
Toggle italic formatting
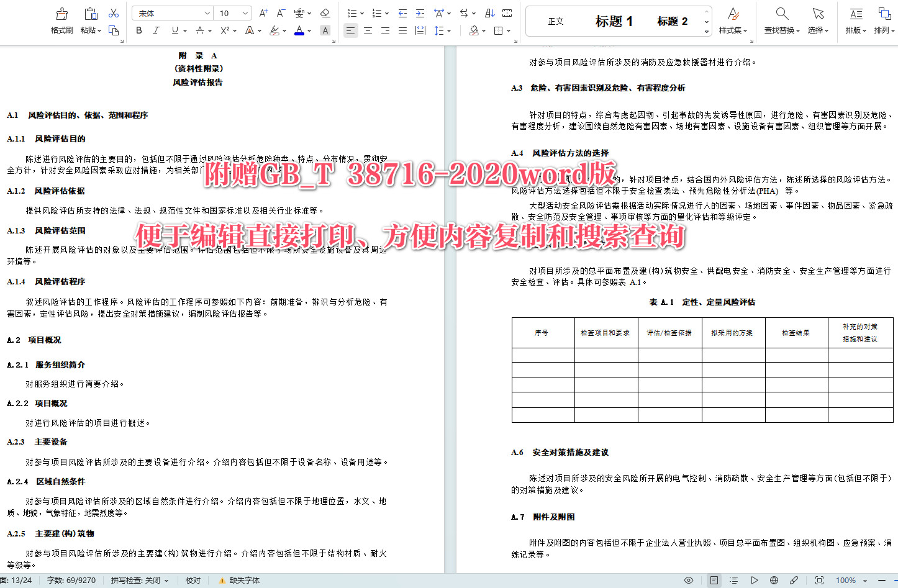(156, 30)
